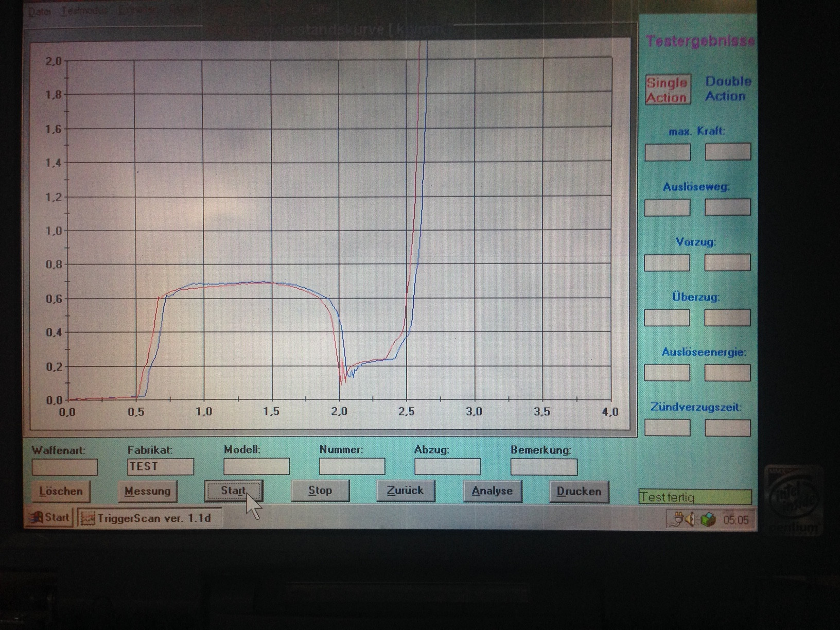Click the Stop button

(x=320, y=491)
